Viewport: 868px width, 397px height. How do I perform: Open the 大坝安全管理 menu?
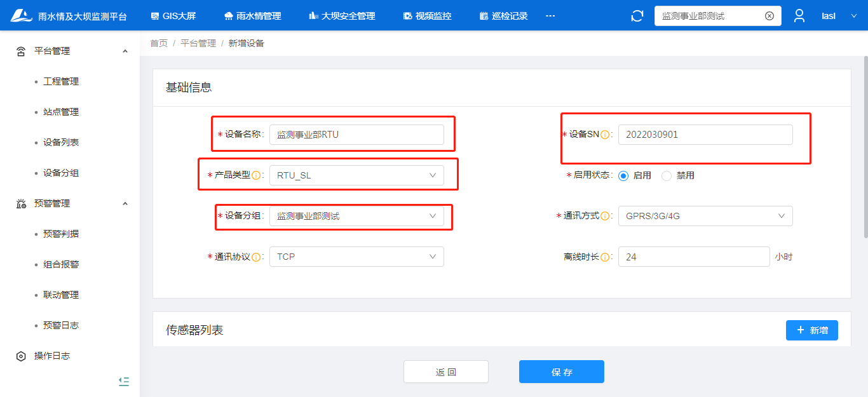(x=342, y=16)
